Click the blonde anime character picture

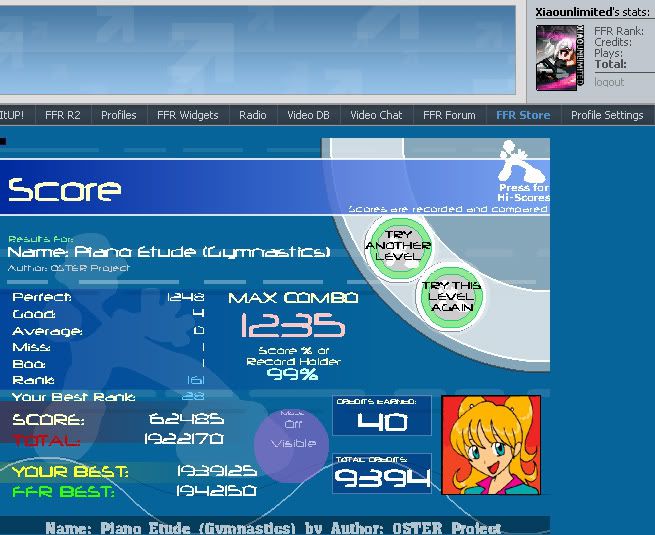[491, 445]
